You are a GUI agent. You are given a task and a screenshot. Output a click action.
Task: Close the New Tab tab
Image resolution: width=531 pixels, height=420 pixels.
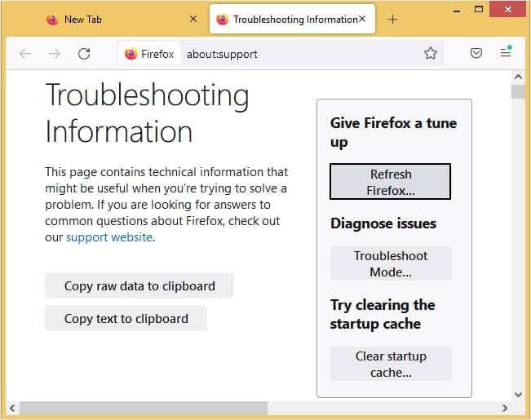(193, 19)
